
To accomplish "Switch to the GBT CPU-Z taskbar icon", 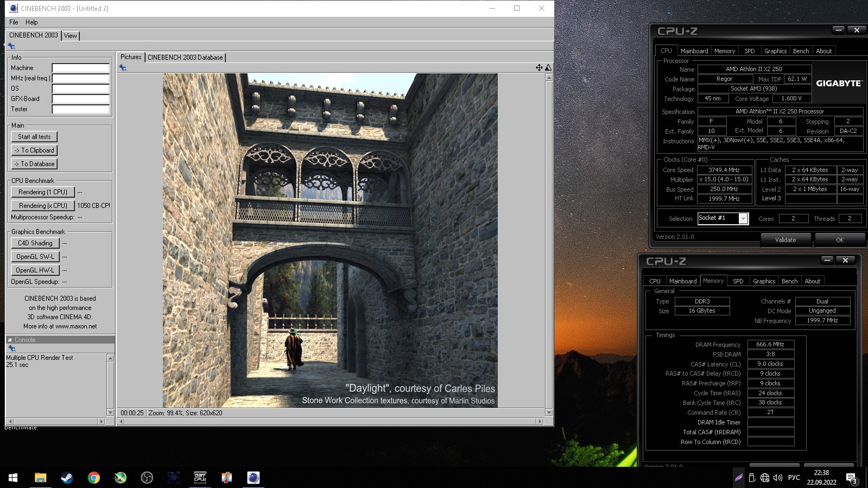I will pos(200,478).
